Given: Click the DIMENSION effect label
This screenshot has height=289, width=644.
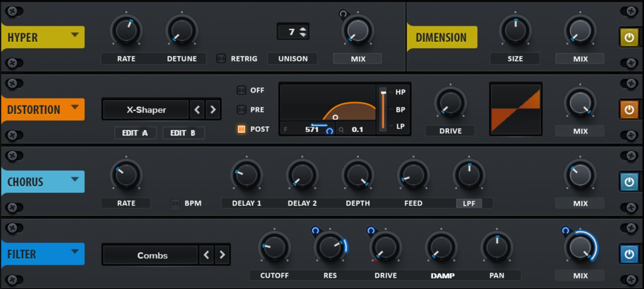Looking at the screenshot, I should point(441,37).
